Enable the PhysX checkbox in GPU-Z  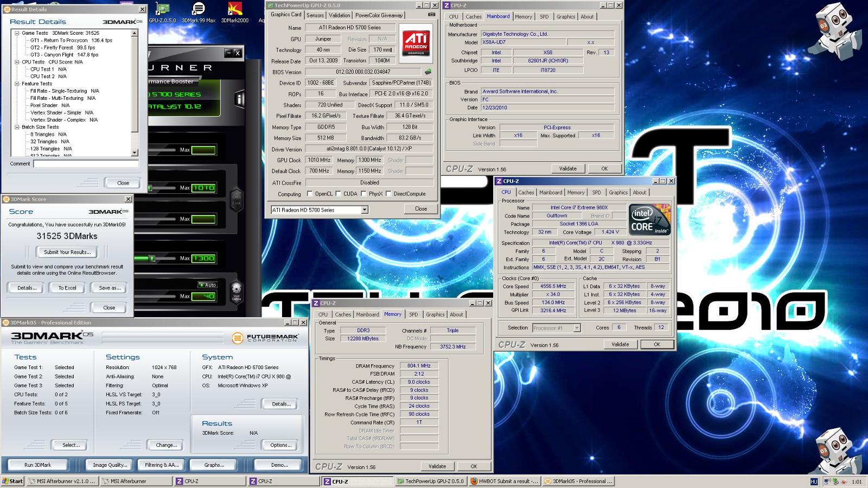coord(363,194)
